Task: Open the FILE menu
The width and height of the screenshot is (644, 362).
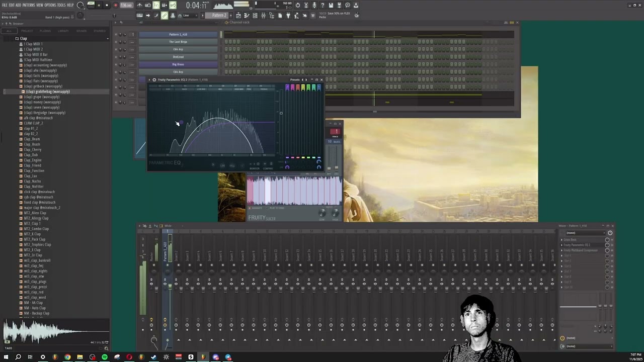Action: [x=5, y=5]
